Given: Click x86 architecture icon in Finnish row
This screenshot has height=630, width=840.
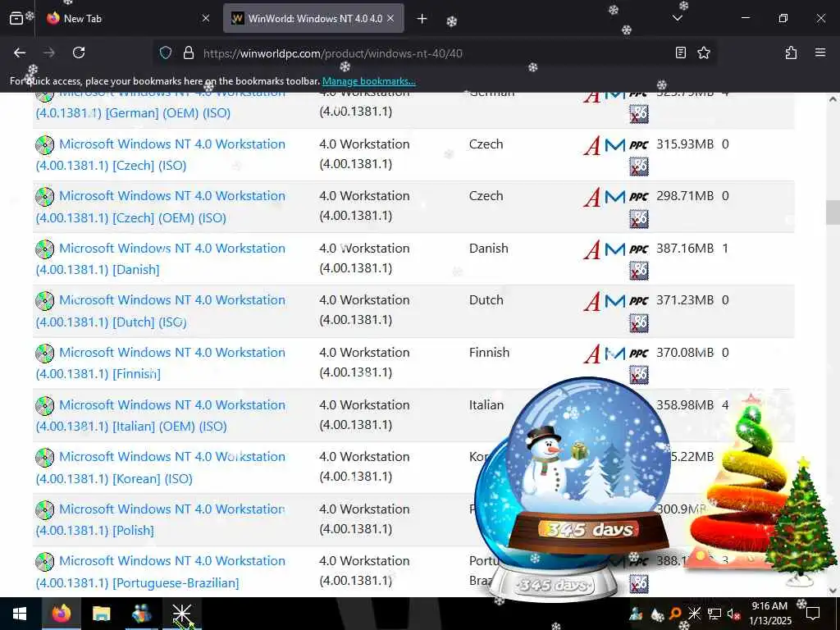Looking at the screenshot, I should [x=638, y=374].
